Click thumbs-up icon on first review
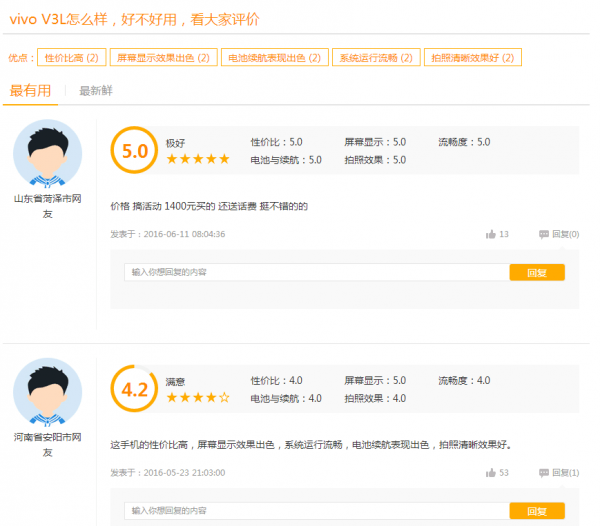This screenshot has width=600, height=526. click(490, 234)
